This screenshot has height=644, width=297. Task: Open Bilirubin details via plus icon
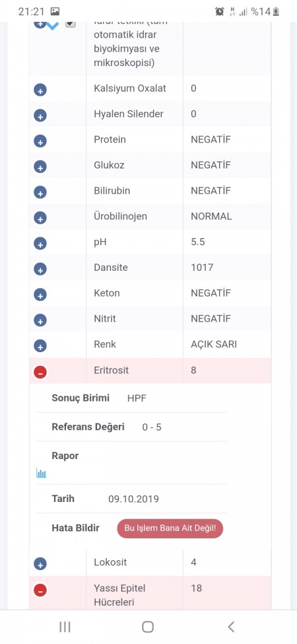click(40, 192)
